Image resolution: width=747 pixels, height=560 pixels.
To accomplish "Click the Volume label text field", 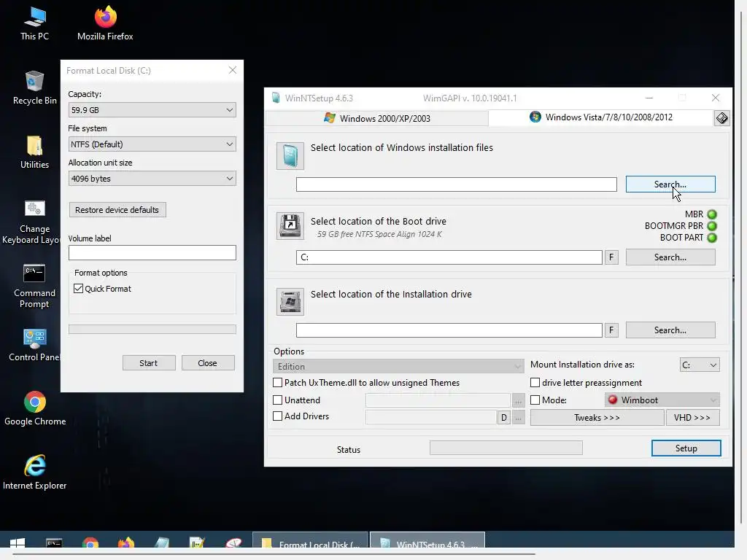I will [152, 253].
